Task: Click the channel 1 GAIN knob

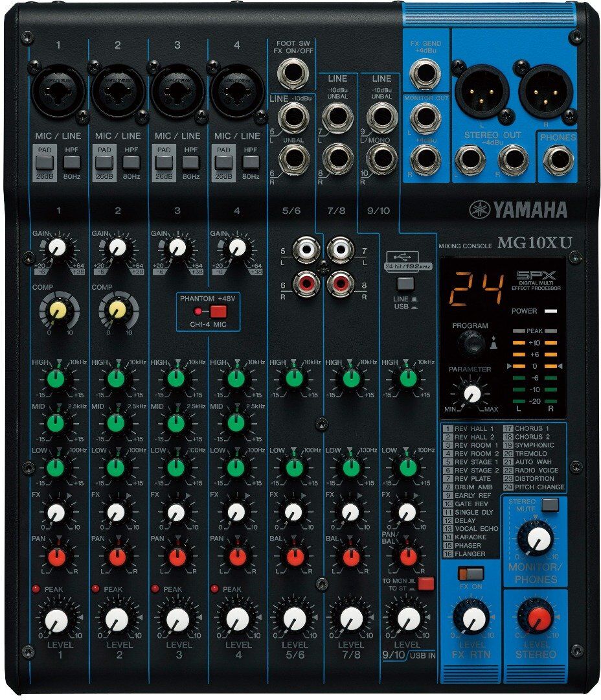Action: click(x=58, y=248)
